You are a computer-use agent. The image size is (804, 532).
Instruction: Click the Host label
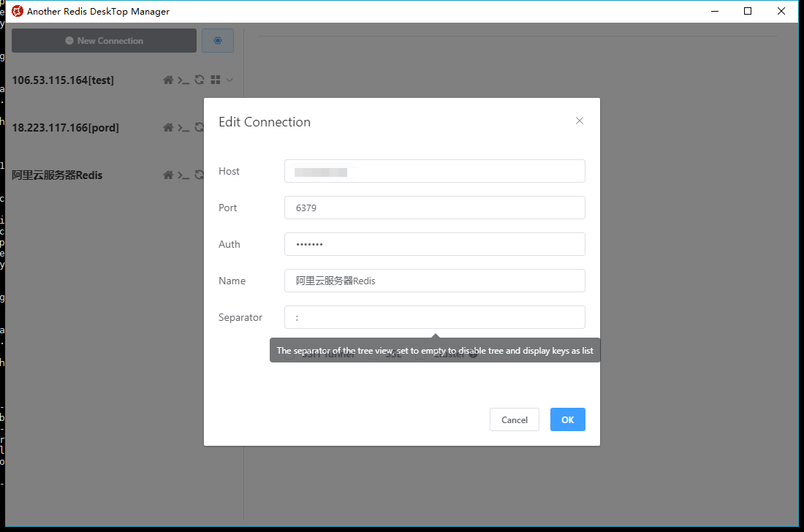click(229, 171)
